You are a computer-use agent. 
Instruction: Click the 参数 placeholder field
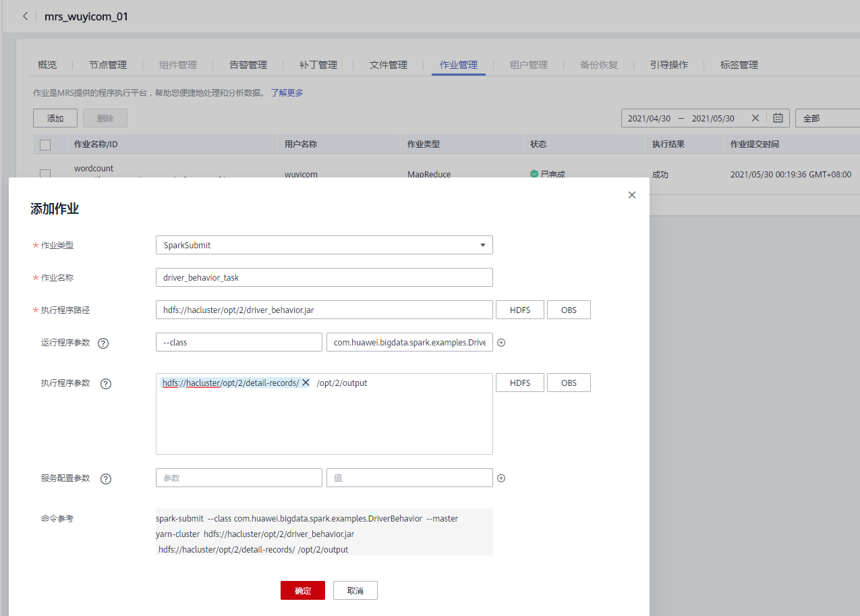(239, 478)
